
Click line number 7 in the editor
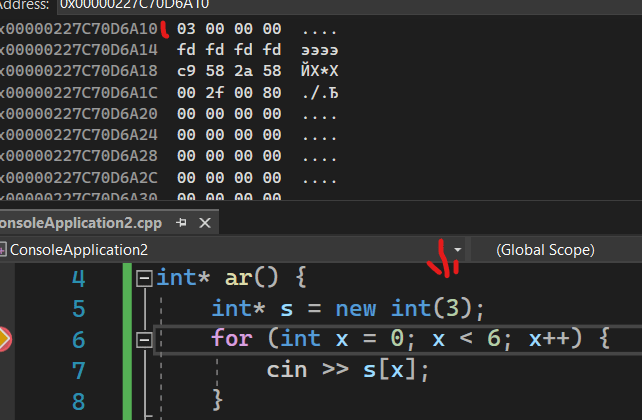(x=79, y=371)
